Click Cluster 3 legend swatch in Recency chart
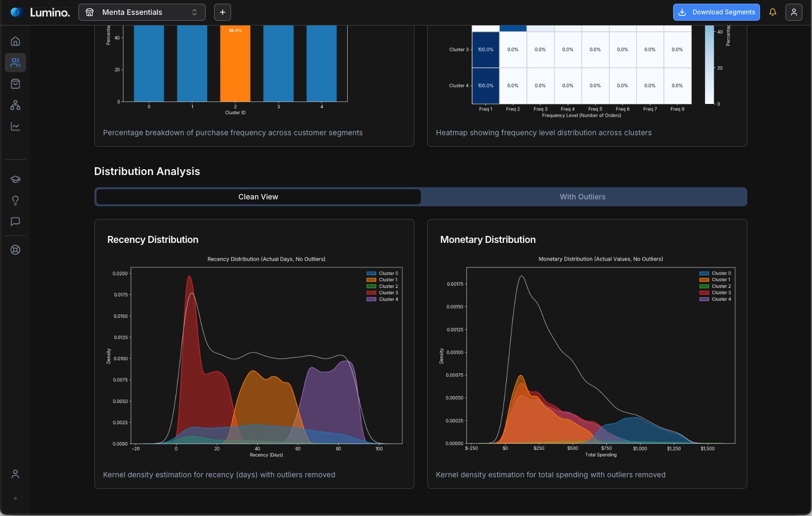 pos(372,293)
